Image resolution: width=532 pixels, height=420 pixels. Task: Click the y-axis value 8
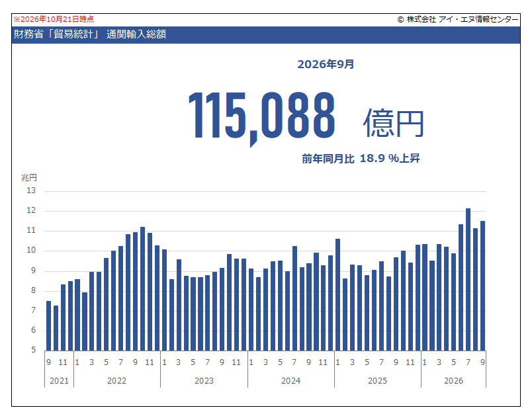pos(33,290)
